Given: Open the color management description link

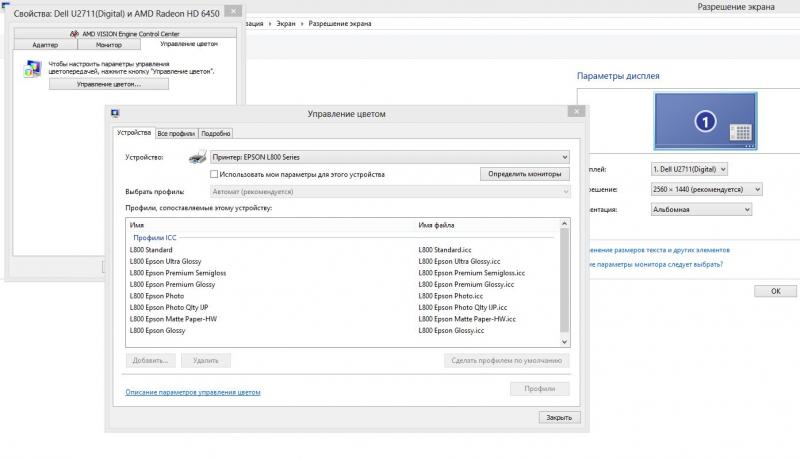Looking at the screenshot, I should pyautogui.click(x=193, y=392).
